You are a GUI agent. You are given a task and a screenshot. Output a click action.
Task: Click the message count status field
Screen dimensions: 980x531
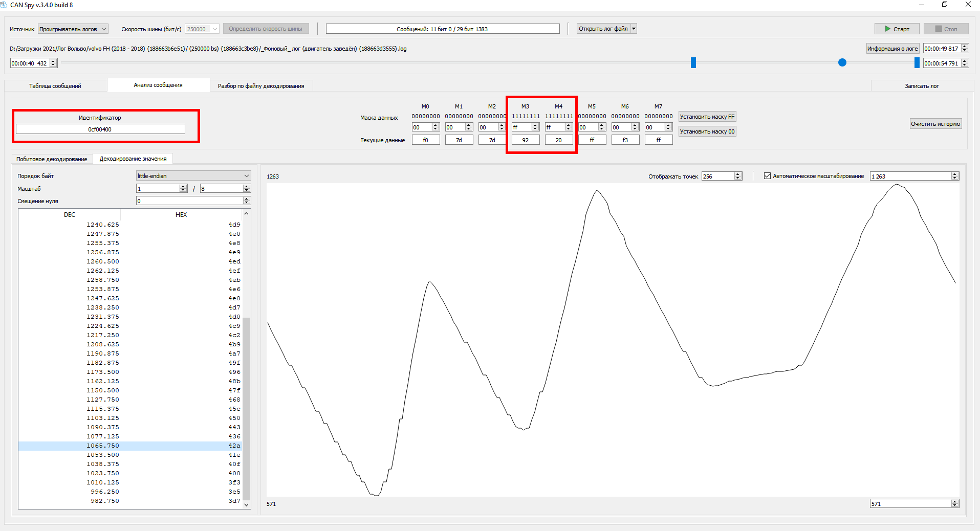click(443, 29)
